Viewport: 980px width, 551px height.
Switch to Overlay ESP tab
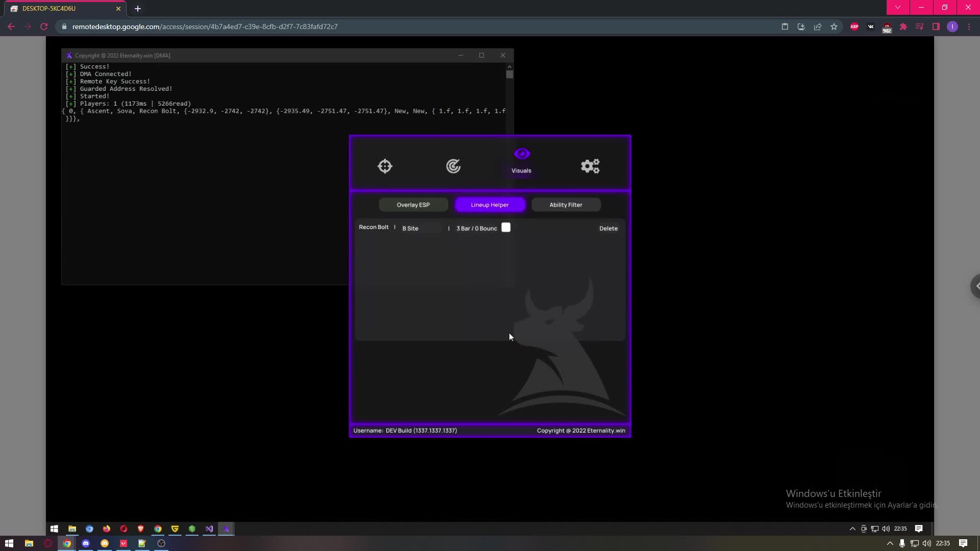coord(413,205)
